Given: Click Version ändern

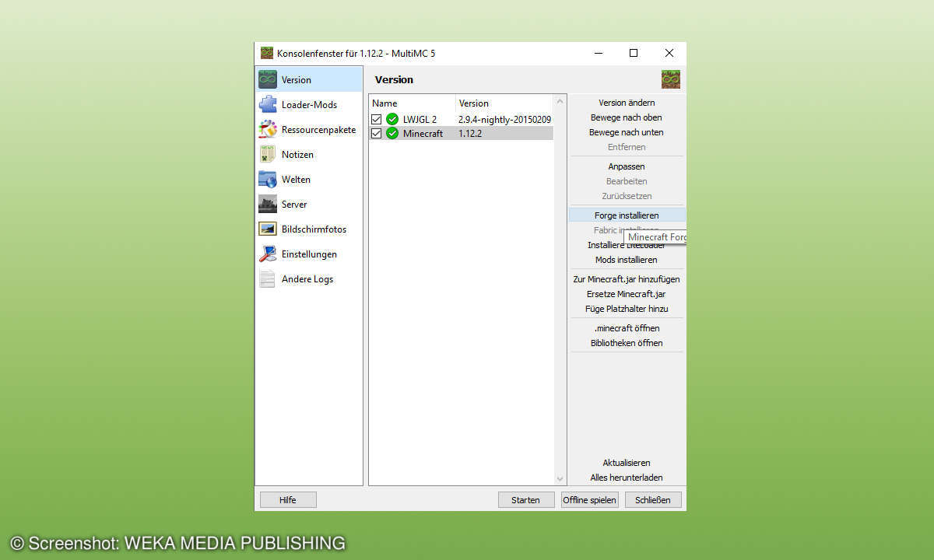Looking at the screenshot, I should pyautogui.click(x=627, y=103).
